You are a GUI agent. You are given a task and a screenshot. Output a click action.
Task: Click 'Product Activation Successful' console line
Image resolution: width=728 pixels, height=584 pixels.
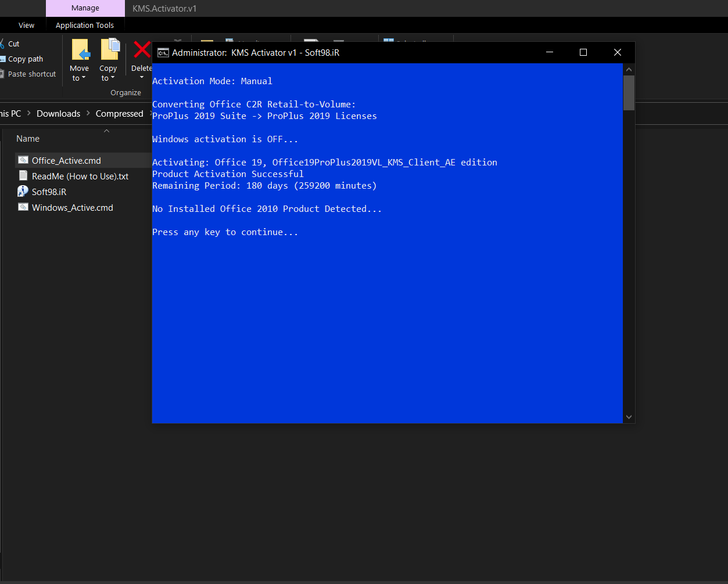click(x=228, y=174)
